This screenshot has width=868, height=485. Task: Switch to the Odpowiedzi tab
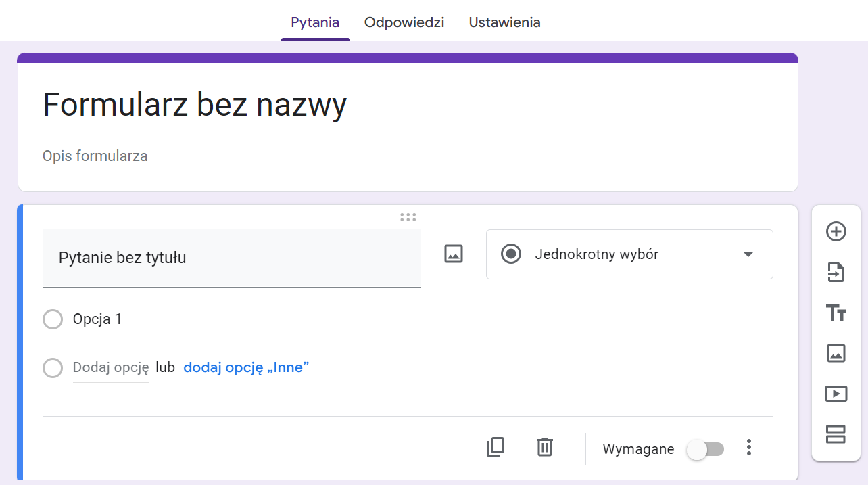(404, 22)
